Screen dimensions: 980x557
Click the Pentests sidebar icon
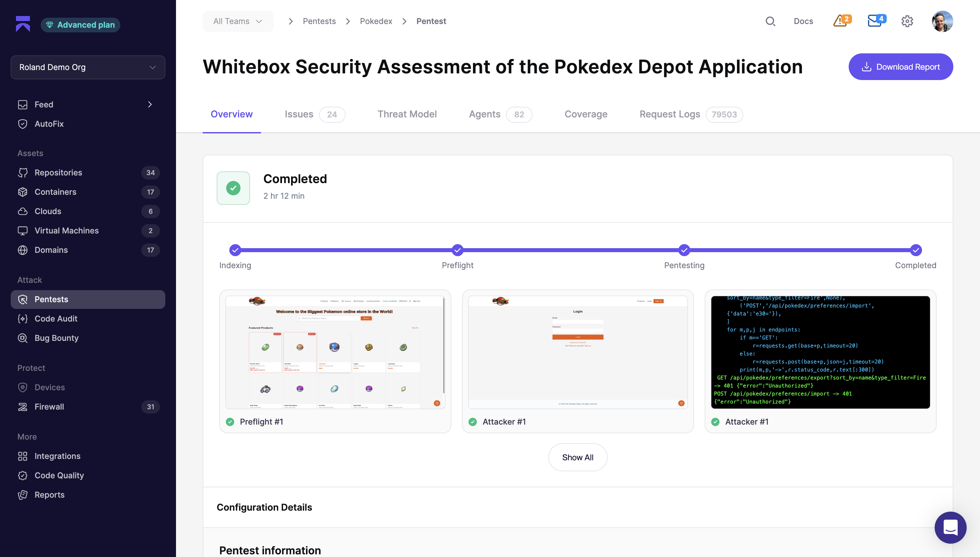tap(23, 299)
